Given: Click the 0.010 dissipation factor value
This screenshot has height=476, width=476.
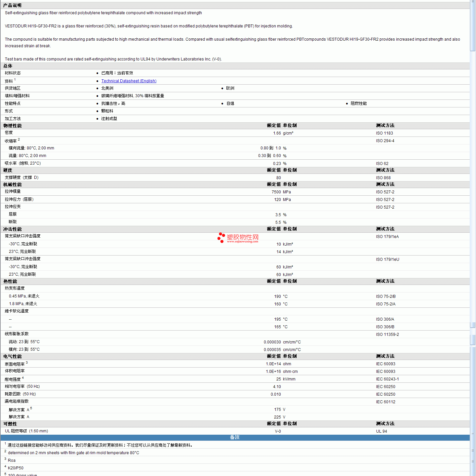Looking at the screenshot, I should tap(276, 394).
